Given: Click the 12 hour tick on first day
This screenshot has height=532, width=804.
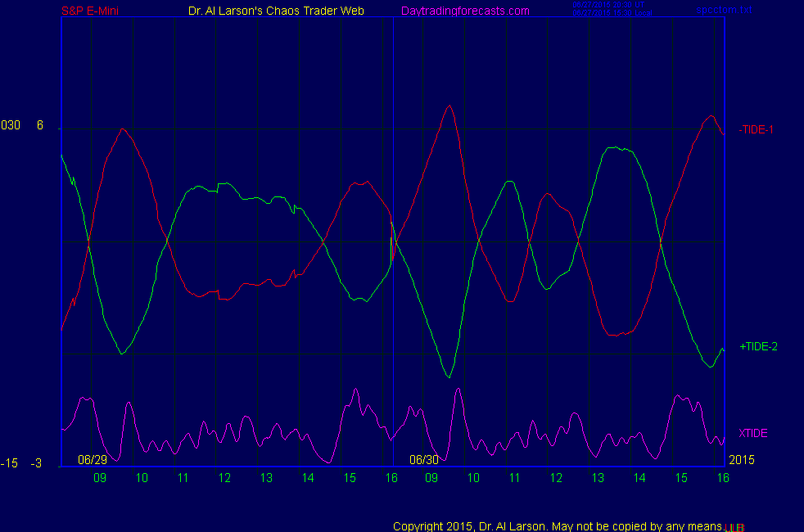Looking at the screenshot, I should point(224,477).
